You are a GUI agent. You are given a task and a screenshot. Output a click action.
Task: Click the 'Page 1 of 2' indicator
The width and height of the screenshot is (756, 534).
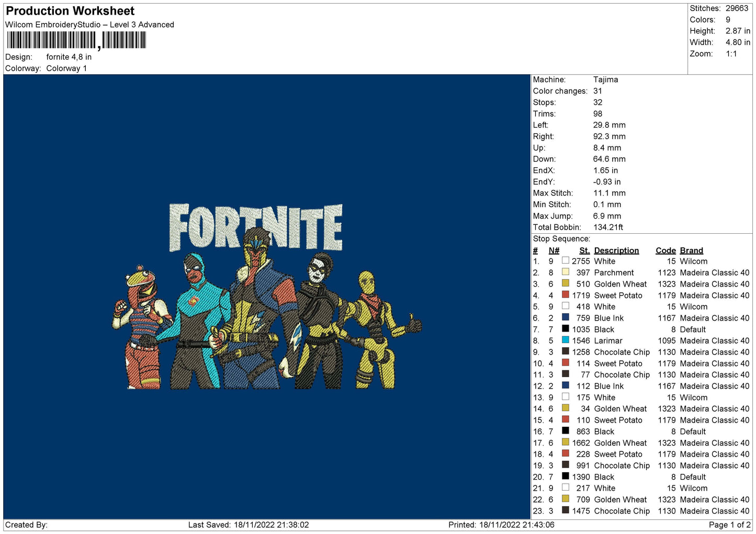[x=730, y=525]
